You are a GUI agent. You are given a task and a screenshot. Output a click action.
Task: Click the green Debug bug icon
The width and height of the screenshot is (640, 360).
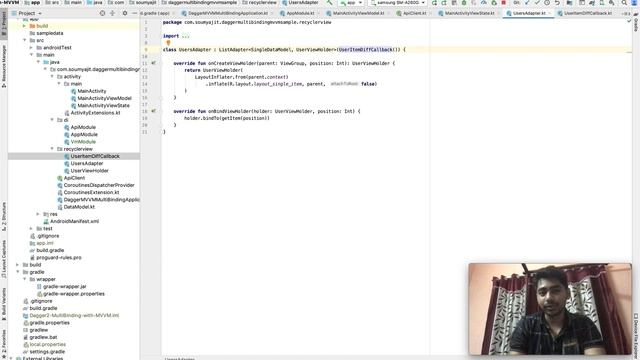(x=464, y=3)
